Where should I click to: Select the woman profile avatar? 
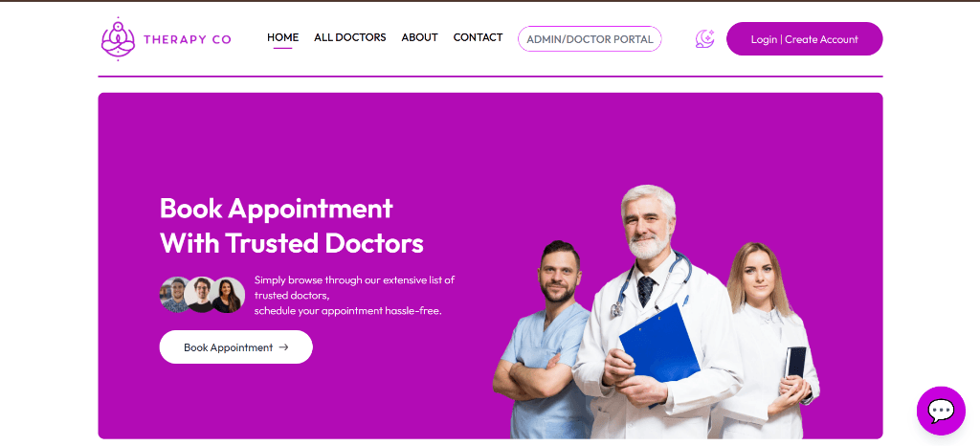228,295
